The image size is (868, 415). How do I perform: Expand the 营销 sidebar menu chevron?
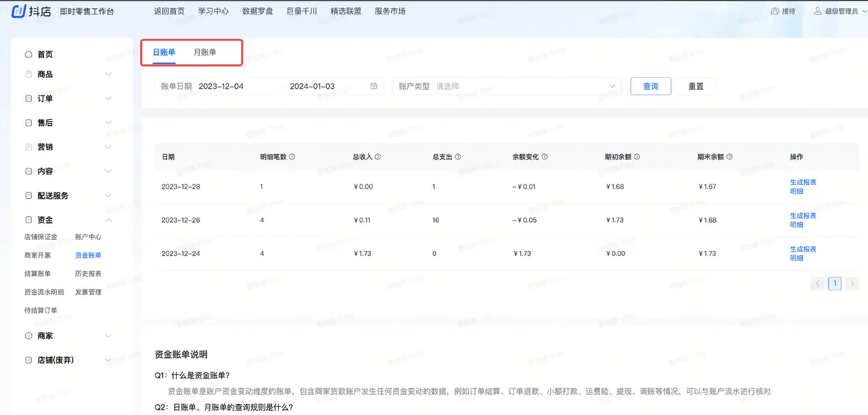point(109,147)
